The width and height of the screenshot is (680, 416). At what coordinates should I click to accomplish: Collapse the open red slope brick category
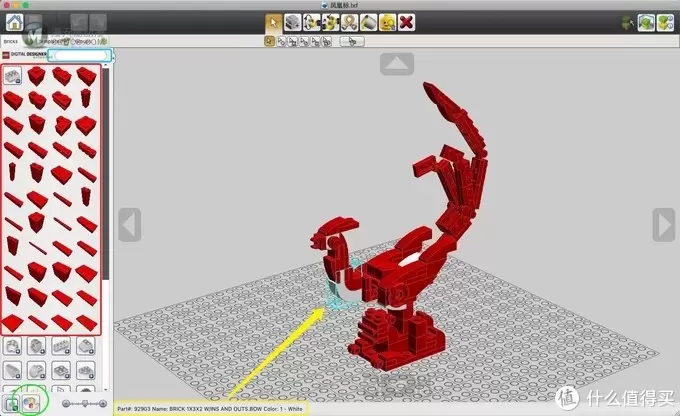coord(12,75)
